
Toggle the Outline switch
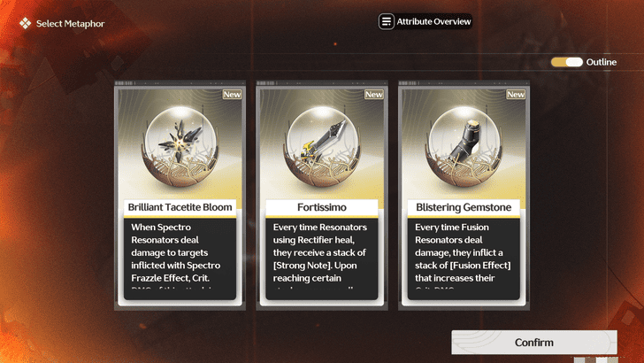click(x=567, y=62)
